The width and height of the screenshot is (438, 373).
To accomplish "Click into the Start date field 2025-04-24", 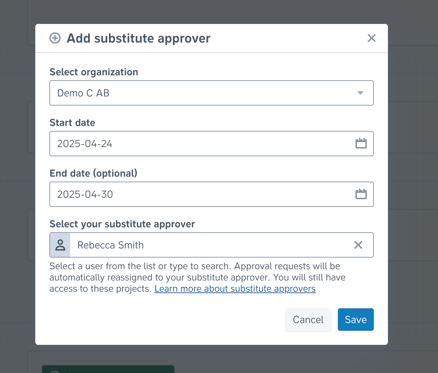I will (211, 144).
